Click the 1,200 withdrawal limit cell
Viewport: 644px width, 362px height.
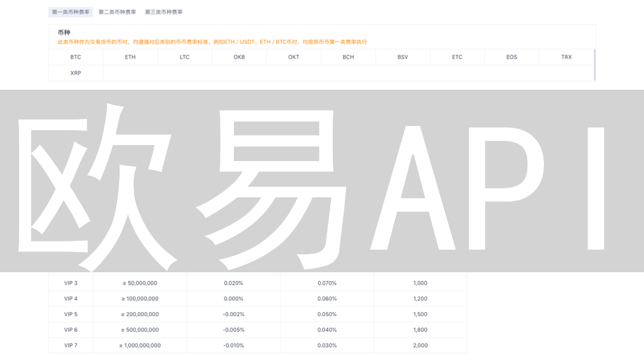click(x=420, y=298)
